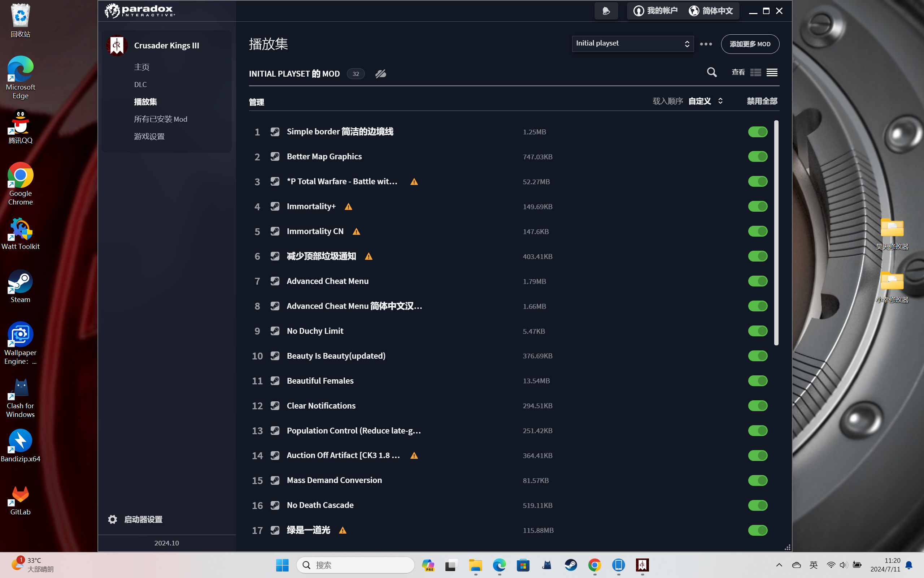924x578 pixels.
Task: Click the Steam icon beside Simple border mod
Action: [x=275, y=132]
